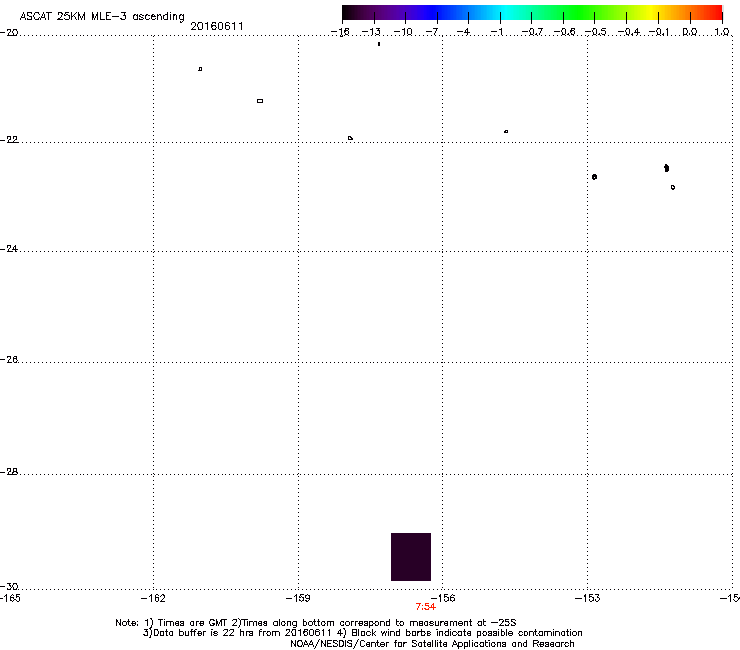740x650 pixels.
Task: Click the NOAA/NESDIS Center for Satellite Applications credit
Action: coord(432,644)
